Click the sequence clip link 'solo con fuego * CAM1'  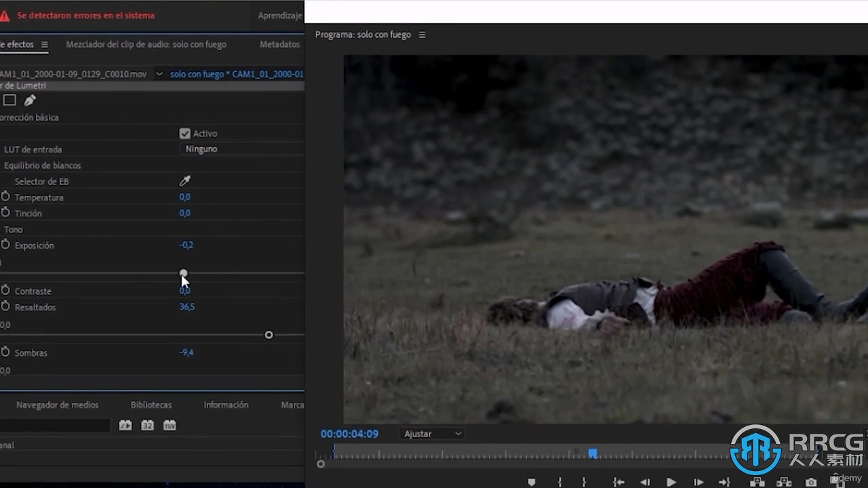point(237,74)
